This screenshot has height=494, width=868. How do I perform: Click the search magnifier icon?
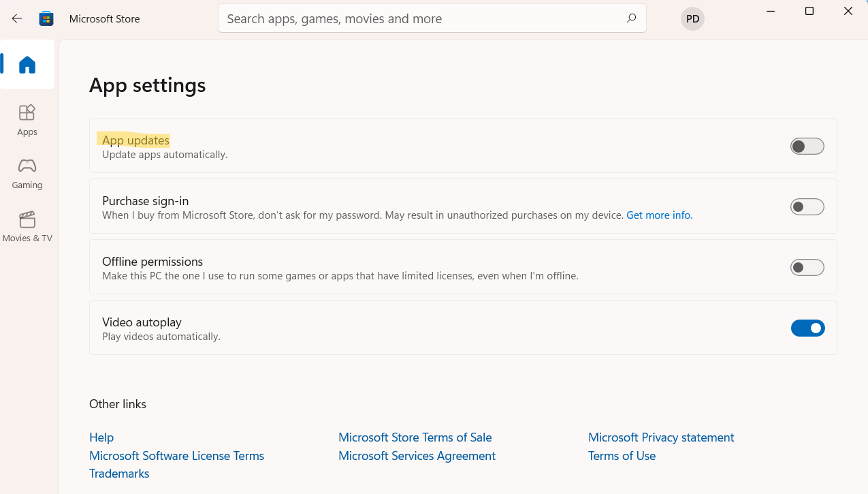631,18
